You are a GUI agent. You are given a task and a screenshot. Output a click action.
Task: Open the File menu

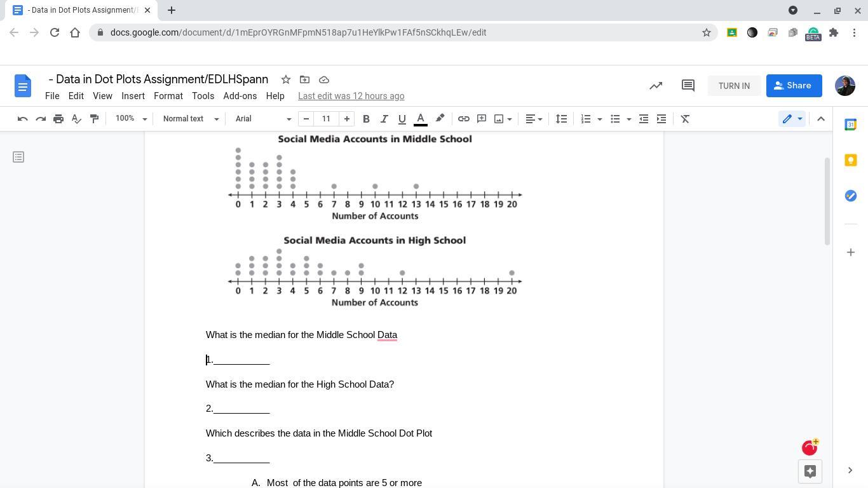click(x=52, y=96)
